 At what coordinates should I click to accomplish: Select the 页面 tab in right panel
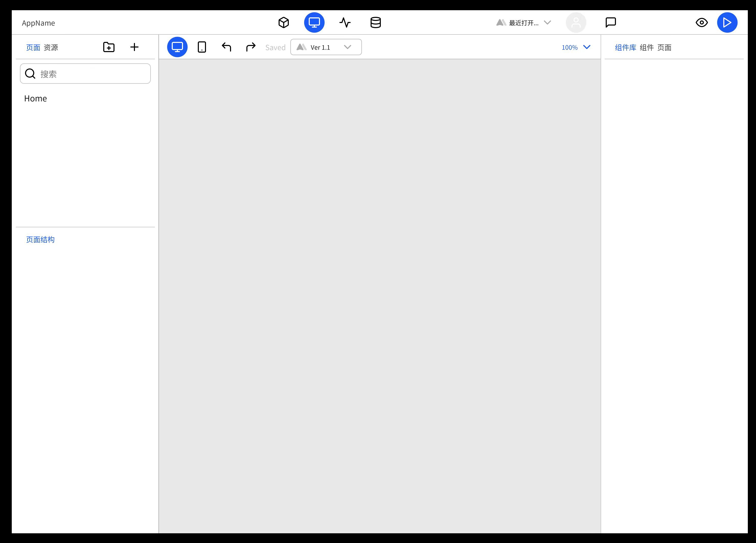click(664, 47)
